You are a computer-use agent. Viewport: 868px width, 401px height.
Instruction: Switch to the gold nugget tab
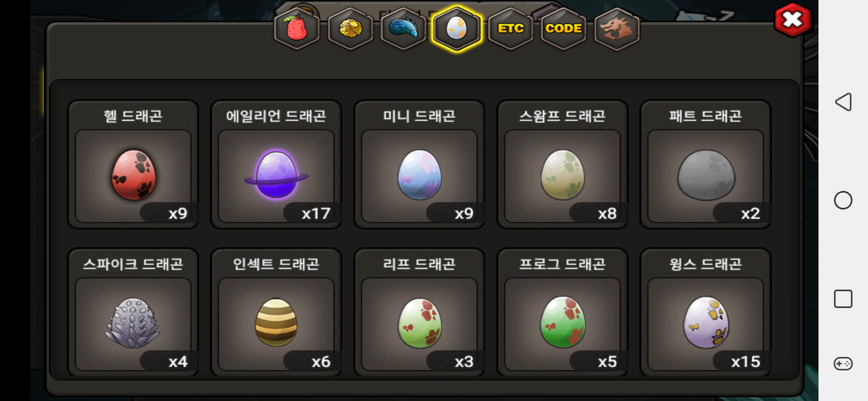pyautogui.click(x=350, y=28)
